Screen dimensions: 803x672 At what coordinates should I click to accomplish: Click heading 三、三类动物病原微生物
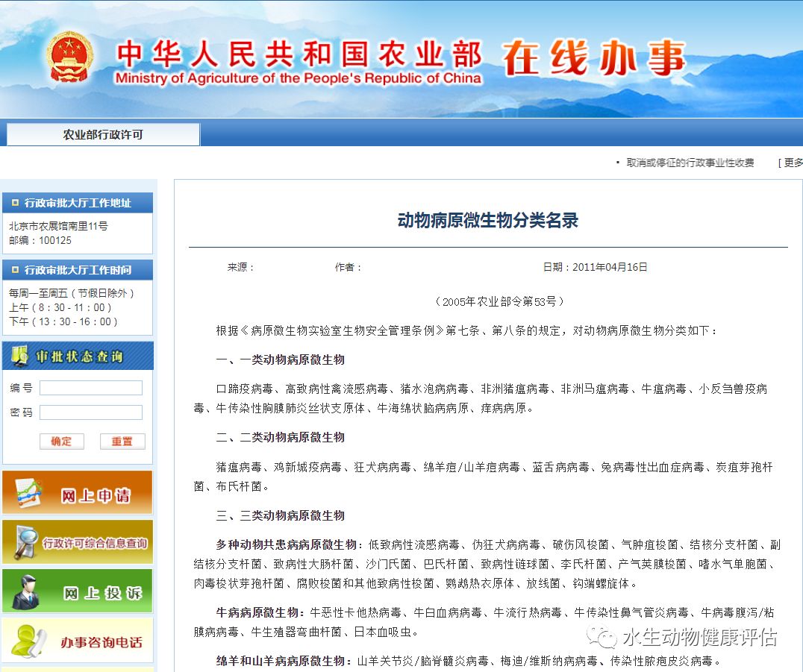pos(280,515)
